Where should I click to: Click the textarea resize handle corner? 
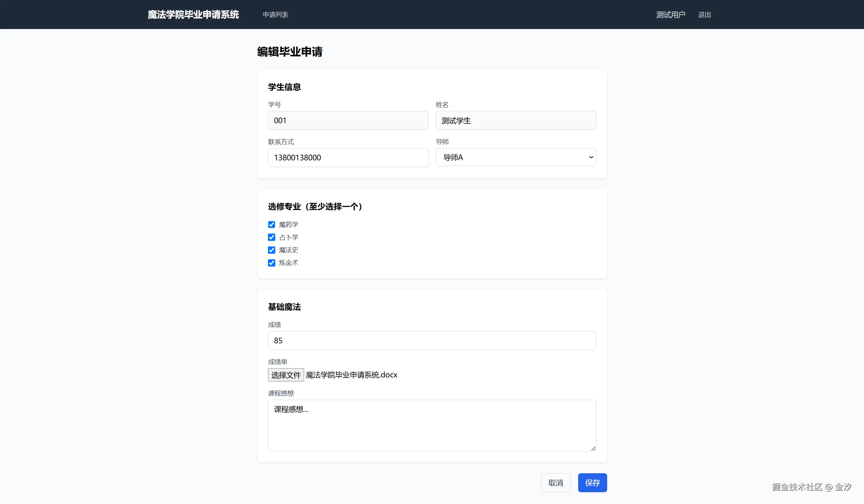pyautogui.click(x=593, y=448)
